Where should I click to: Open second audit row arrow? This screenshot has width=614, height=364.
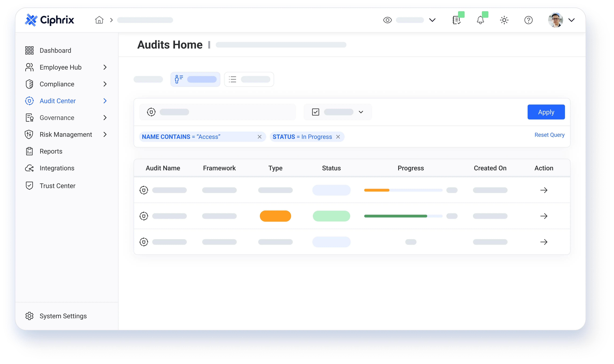pos(544,216)
